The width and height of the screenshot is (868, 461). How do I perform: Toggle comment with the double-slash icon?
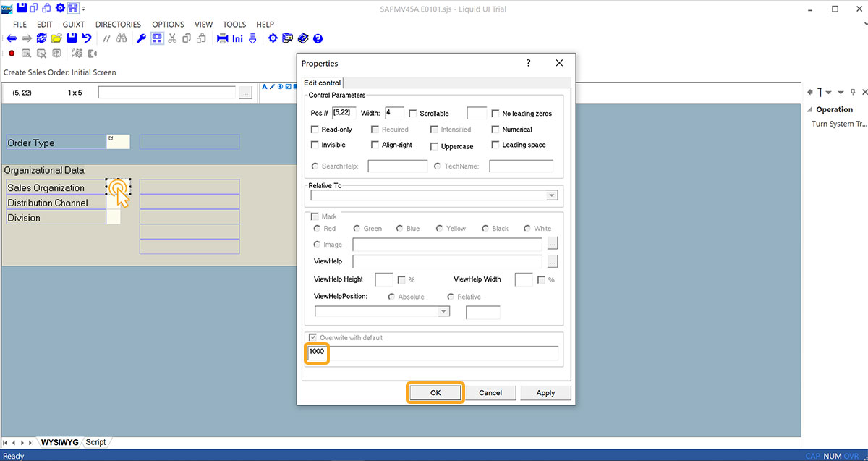pos(106,39)
